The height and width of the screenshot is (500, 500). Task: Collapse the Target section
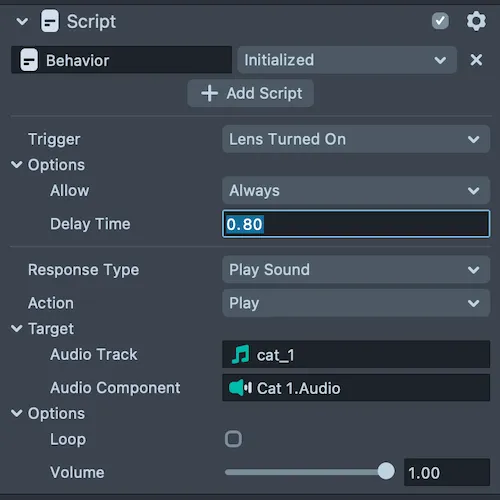[17, 328]
